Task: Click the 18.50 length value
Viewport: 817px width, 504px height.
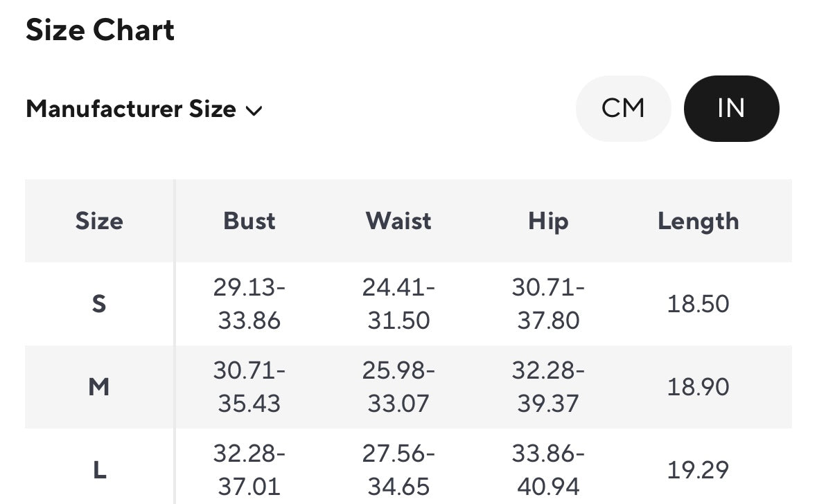Action: (x=698, y=304)
